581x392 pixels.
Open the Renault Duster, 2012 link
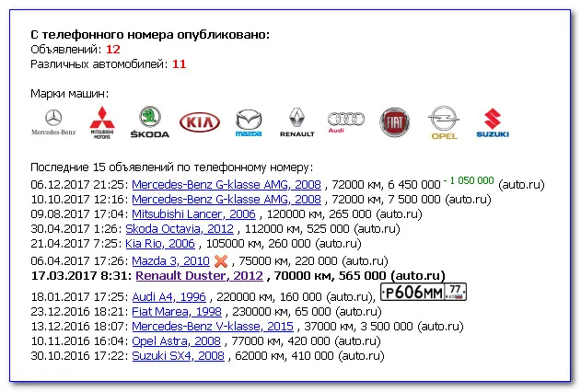point(199,276)
